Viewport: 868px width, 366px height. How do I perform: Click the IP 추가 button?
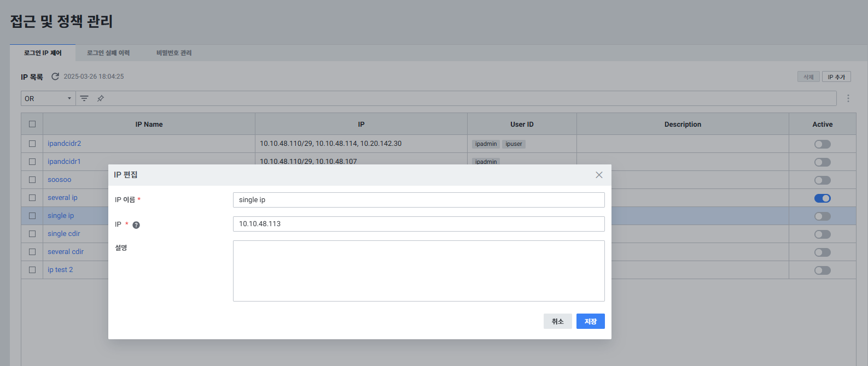click(836, 77)
